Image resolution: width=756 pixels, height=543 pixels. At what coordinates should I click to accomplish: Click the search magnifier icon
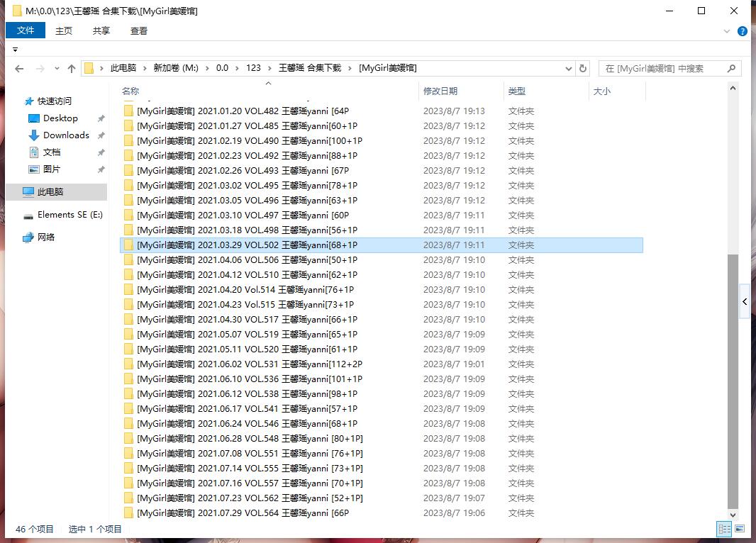coord(731,69)
